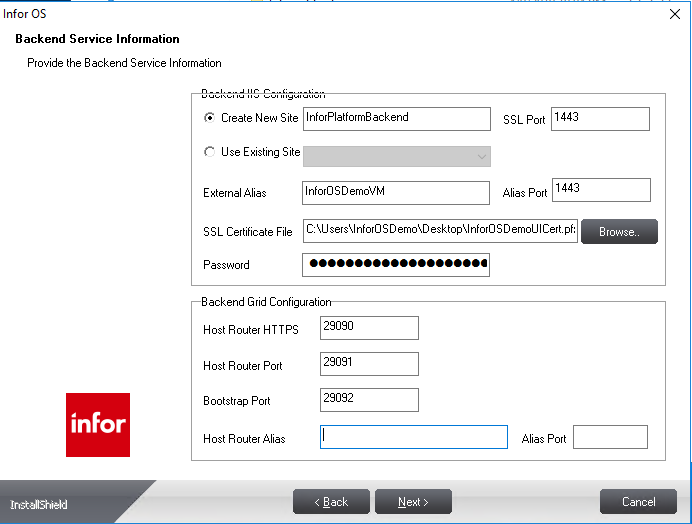The width and height of the screenshot is (692, 524).
Task: Click the Backend Service Information heading
Action: [98, 39]
